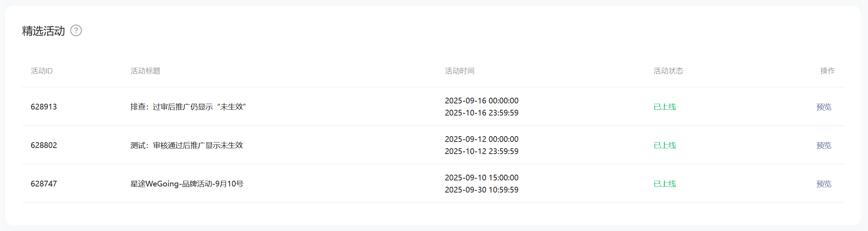Click 已上线 status of activity 628747

point(665,184)
